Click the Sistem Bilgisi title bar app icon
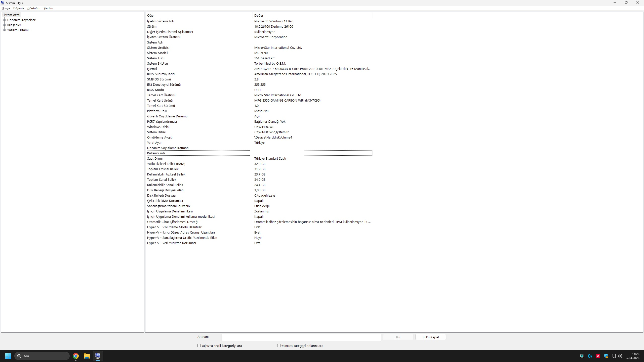644x362 pixels. [3, 3]
